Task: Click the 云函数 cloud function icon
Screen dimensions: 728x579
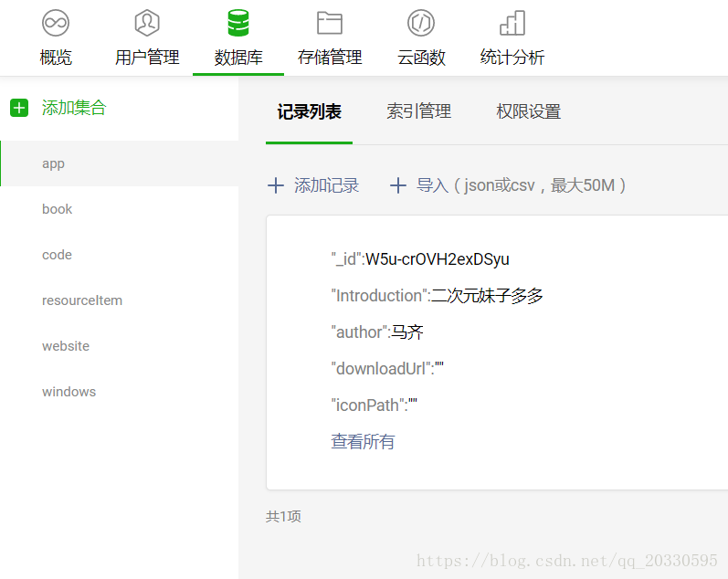Action: point(421,23)
